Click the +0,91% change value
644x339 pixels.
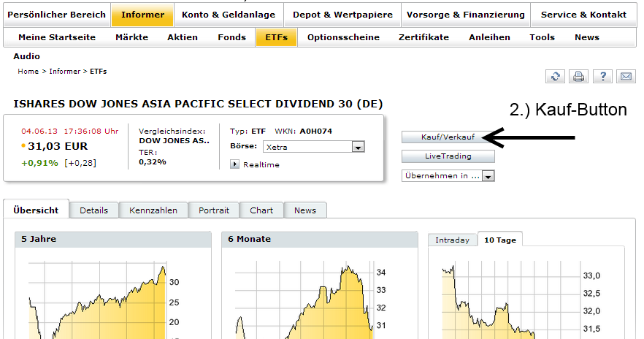coord(40,163)
